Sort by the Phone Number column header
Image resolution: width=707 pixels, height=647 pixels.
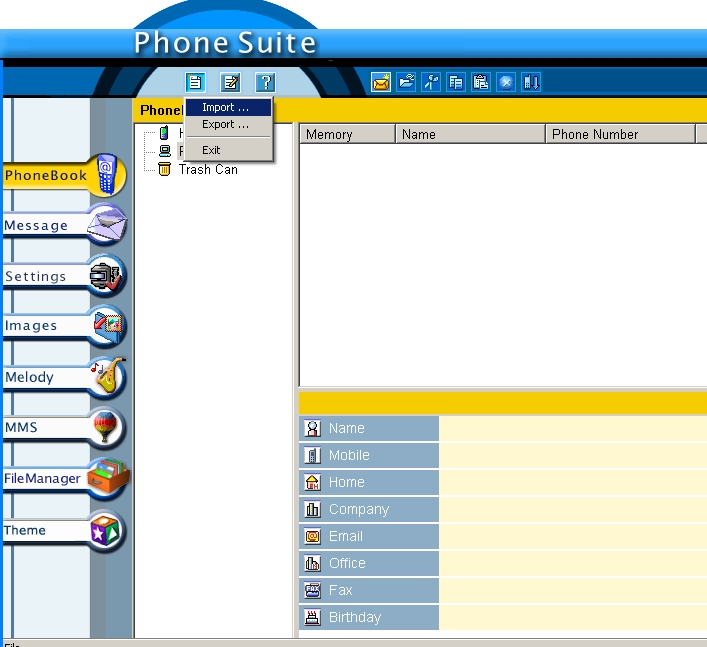click(x=620, y=134)
